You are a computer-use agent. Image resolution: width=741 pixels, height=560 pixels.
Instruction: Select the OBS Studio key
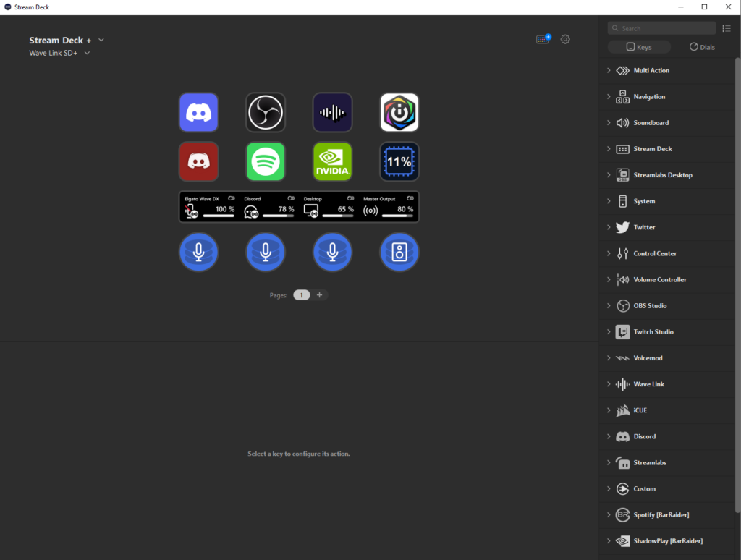click(265, 112)
